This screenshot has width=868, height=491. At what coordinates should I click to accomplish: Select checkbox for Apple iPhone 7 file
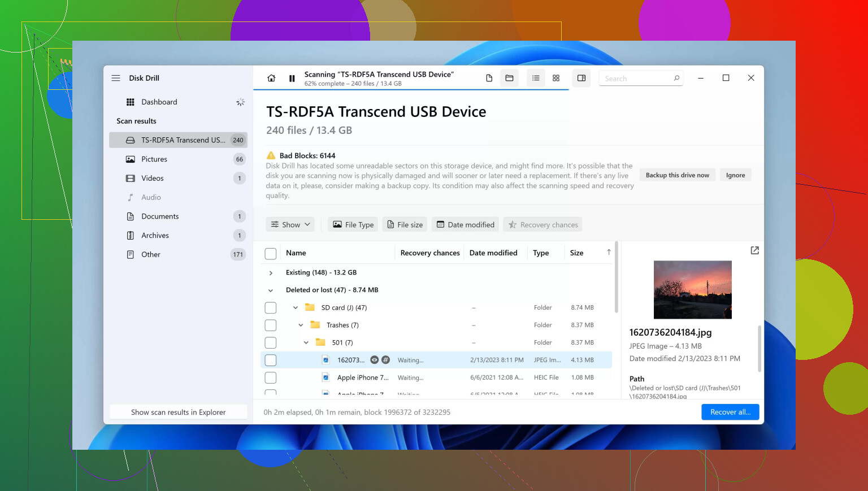271,377
